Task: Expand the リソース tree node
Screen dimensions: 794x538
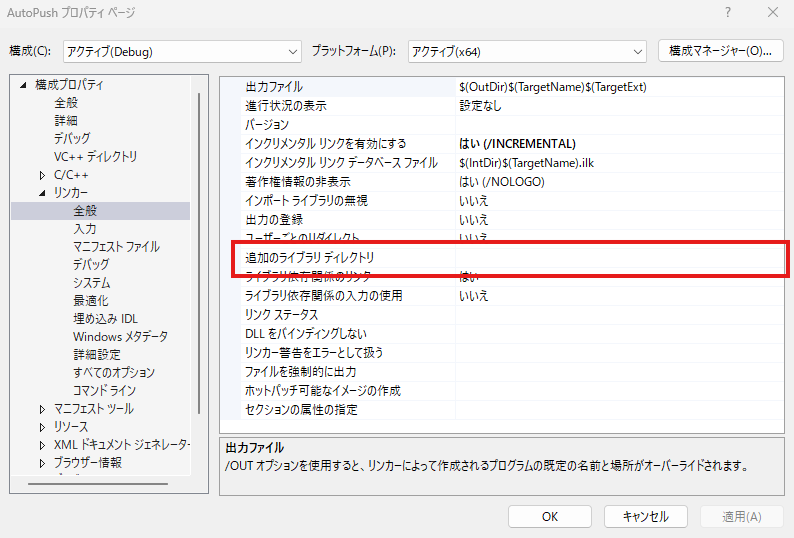Action: pos(43,427)
